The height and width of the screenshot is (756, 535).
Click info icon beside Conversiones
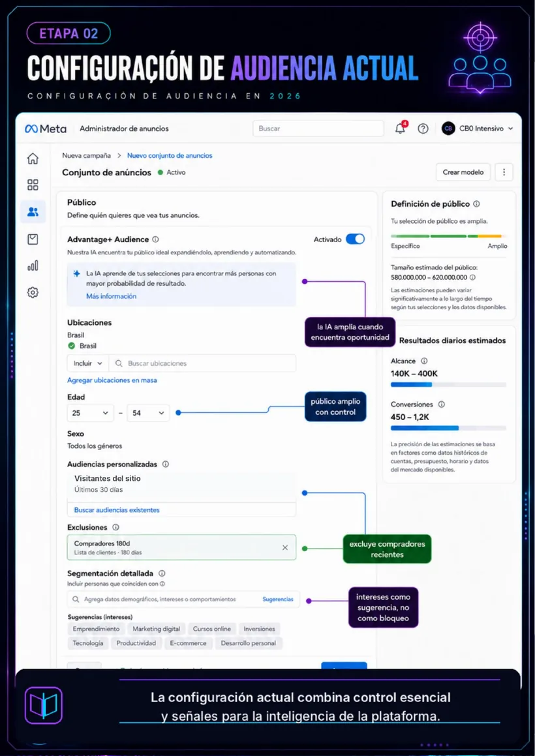pyautogui.click(x=442, y=404)
